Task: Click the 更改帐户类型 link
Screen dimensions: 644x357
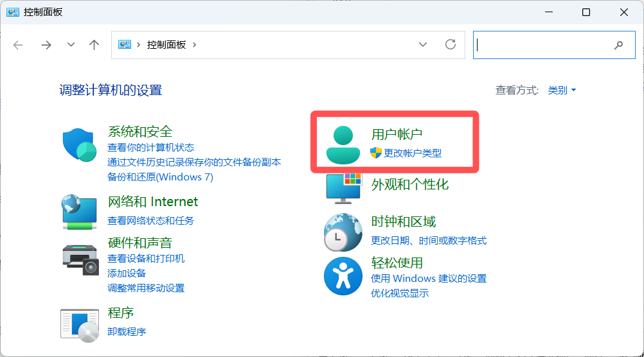Action: pos(413,153)
